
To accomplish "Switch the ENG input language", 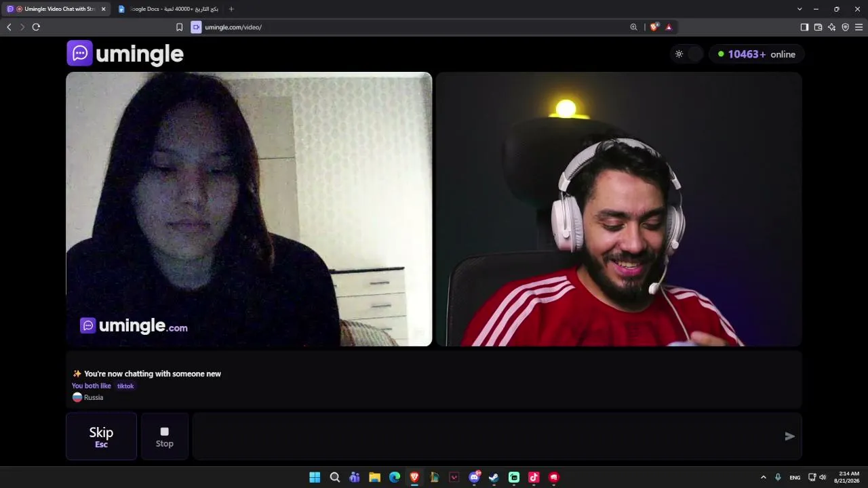I will pyautogui.click(x=795, y=477).
